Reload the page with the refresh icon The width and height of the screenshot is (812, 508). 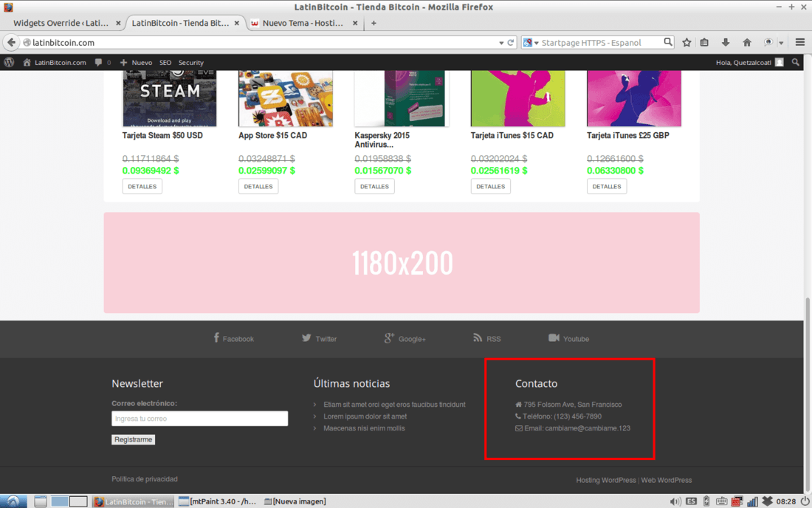pyautogui.click(x=511, y=43)
